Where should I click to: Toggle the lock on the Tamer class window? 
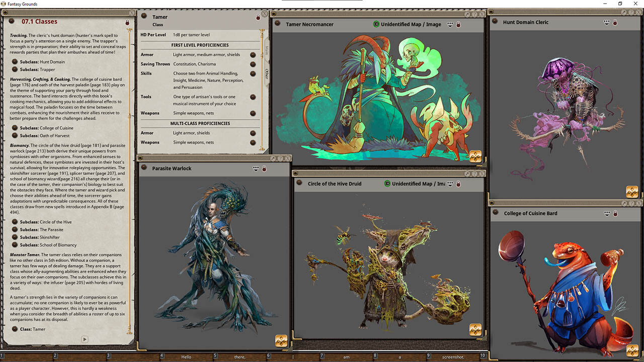pyautogui.click(x=258, y=17)
